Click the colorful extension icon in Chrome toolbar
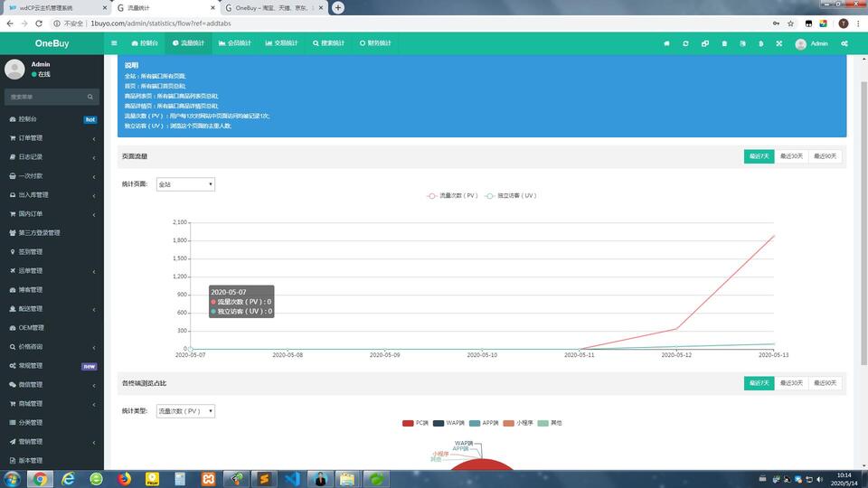 click(823, 23)
